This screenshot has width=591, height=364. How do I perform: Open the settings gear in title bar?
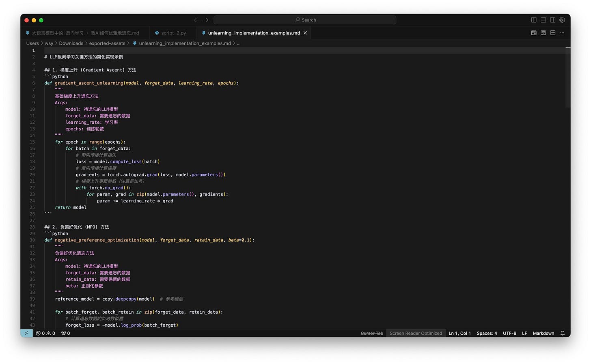click(x=562, y=20)
